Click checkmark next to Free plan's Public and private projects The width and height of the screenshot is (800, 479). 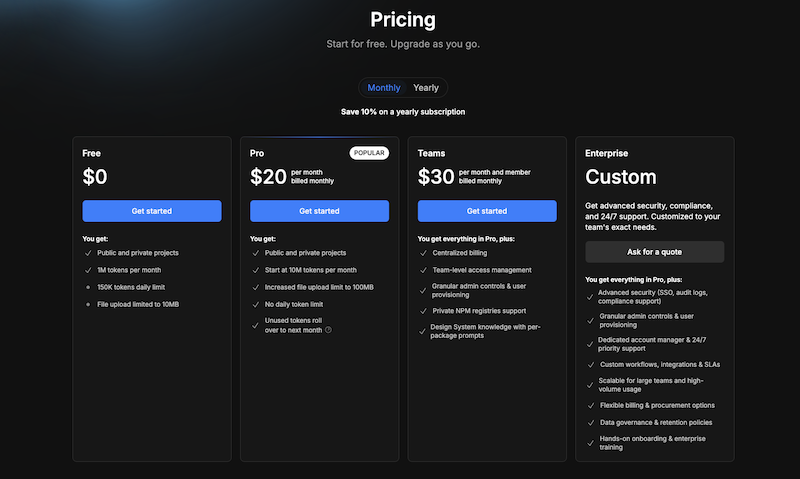(88, 253)
